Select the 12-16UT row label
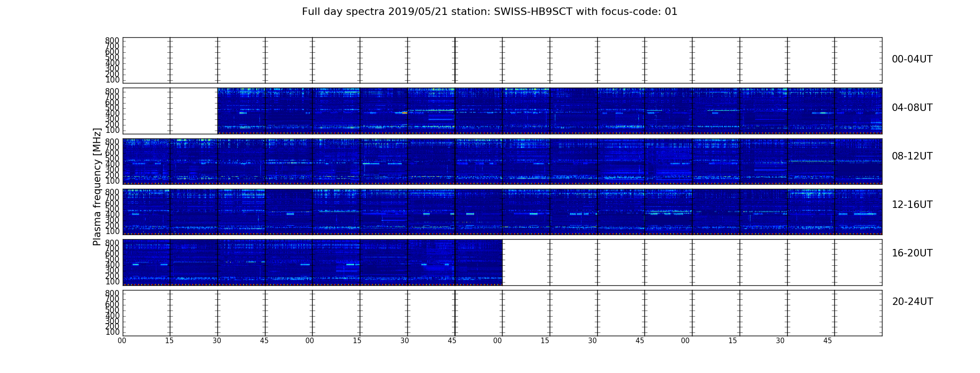The width and height of the screenshot is (980, 373). tap(912, 205)
